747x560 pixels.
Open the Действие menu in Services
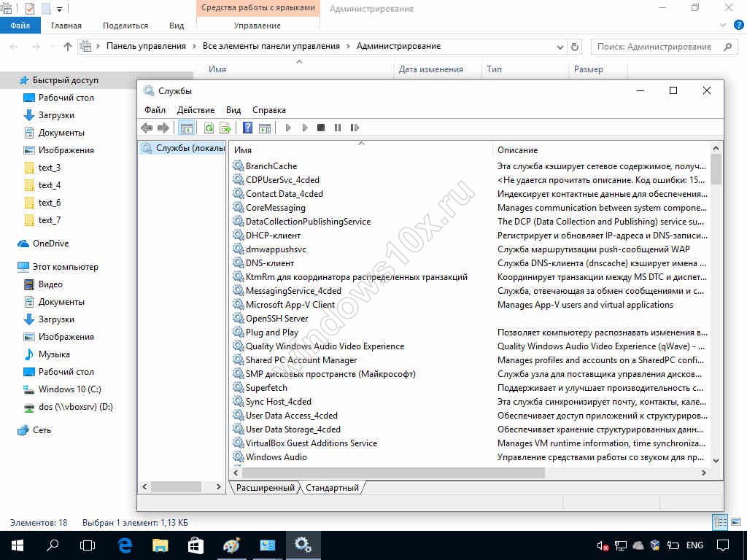[x=196, y=110]
